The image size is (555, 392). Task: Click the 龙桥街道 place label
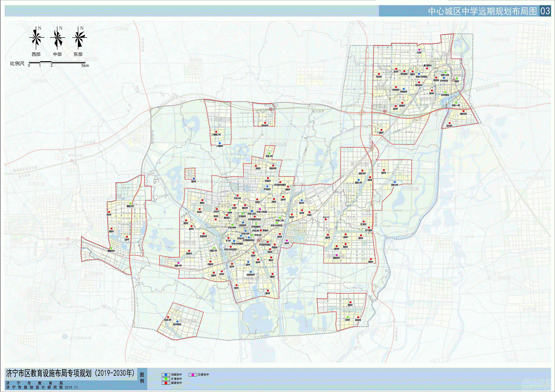pos(384,88)
